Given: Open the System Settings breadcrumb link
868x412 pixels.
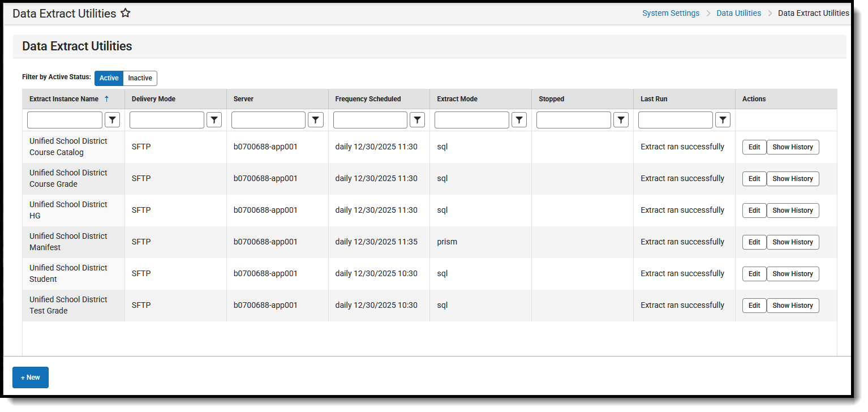Looking at the screenshot, I should [x=671, y=12].
